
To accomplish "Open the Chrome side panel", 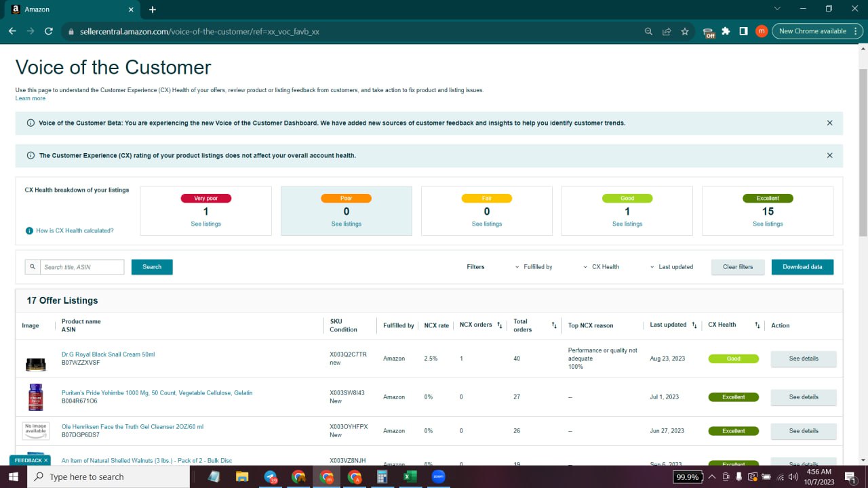I will tap(744, 31).
